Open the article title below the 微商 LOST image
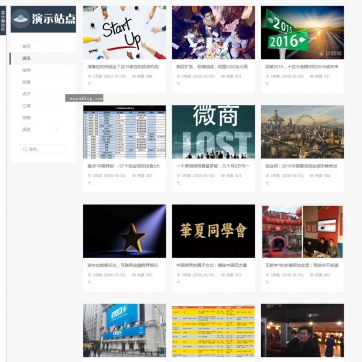Viewport: 362px width, 362px height. pyautogui.click(x=213, y=166)
